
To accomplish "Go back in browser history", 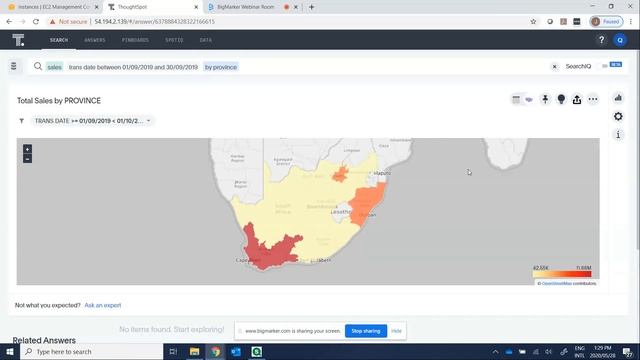I will (9, 22).
